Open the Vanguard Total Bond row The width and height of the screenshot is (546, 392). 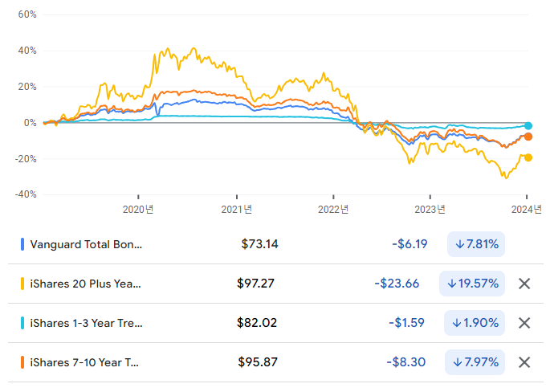275,244
